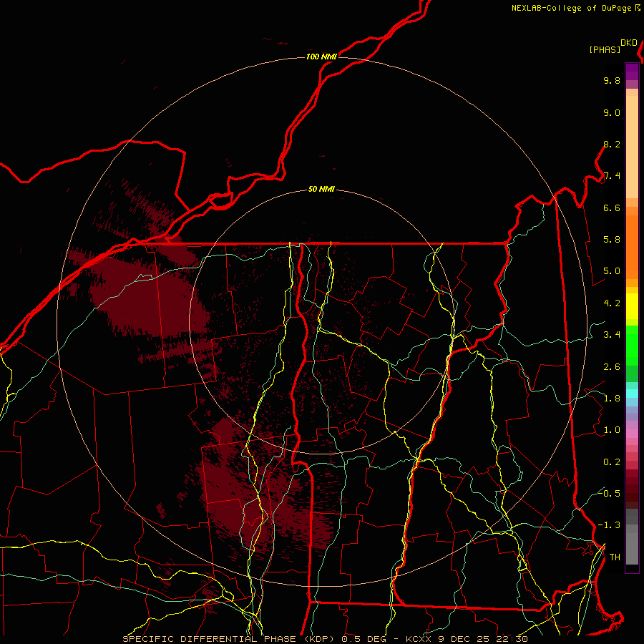644x644 pixels.
Task: Click the 0.2 value on the color scale
Action: [612, 462]
